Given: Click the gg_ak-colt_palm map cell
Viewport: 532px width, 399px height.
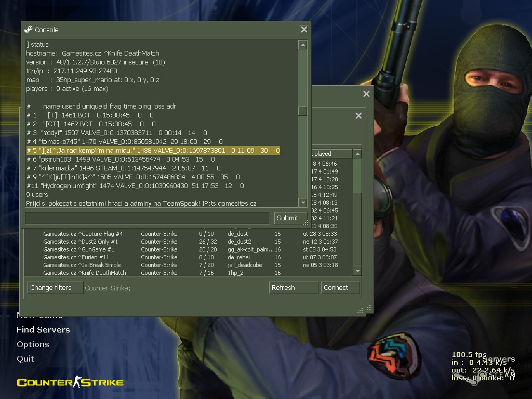Looking at the screenshot, I should point(250,249).
